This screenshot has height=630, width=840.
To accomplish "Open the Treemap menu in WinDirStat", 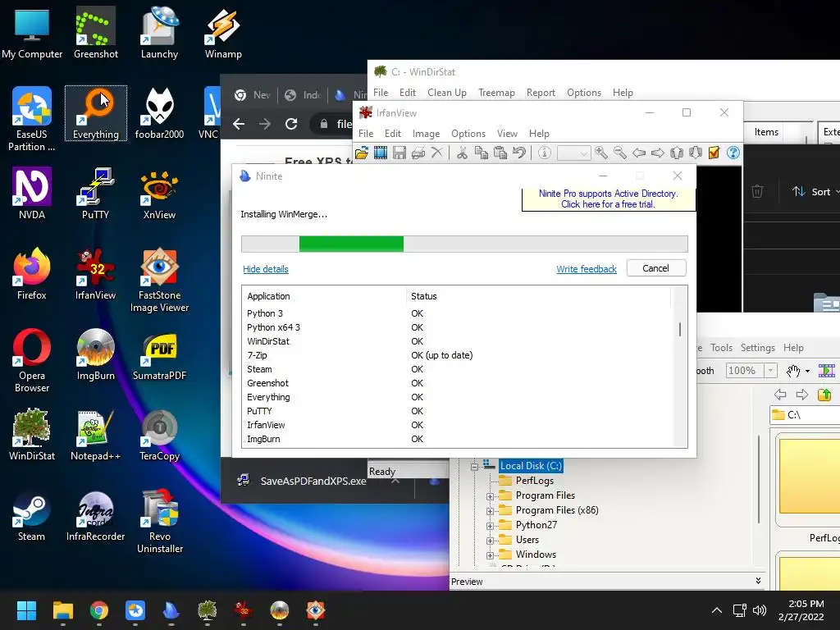I will tap(496, 93).
